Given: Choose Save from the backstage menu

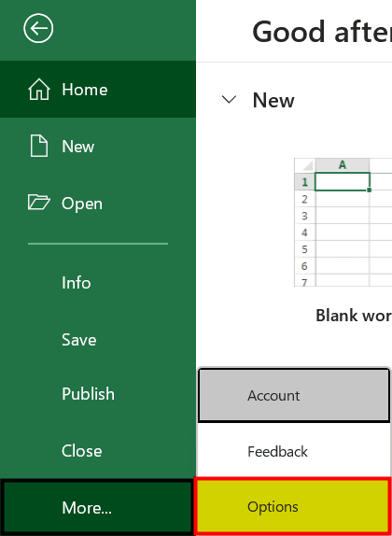Looking at the screenshot, I should coord(98,340).
